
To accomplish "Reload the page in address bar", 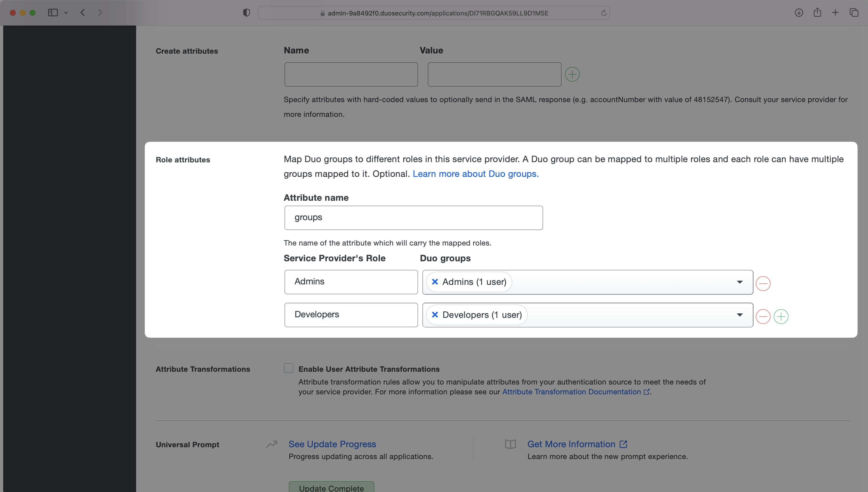I will coord(604,13).
